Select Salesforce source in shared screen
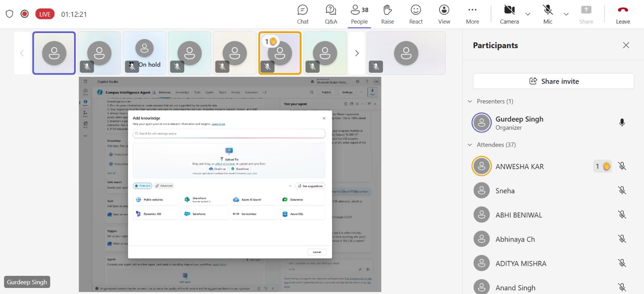This screenshot has width=644, height=294. coord(204,214)
